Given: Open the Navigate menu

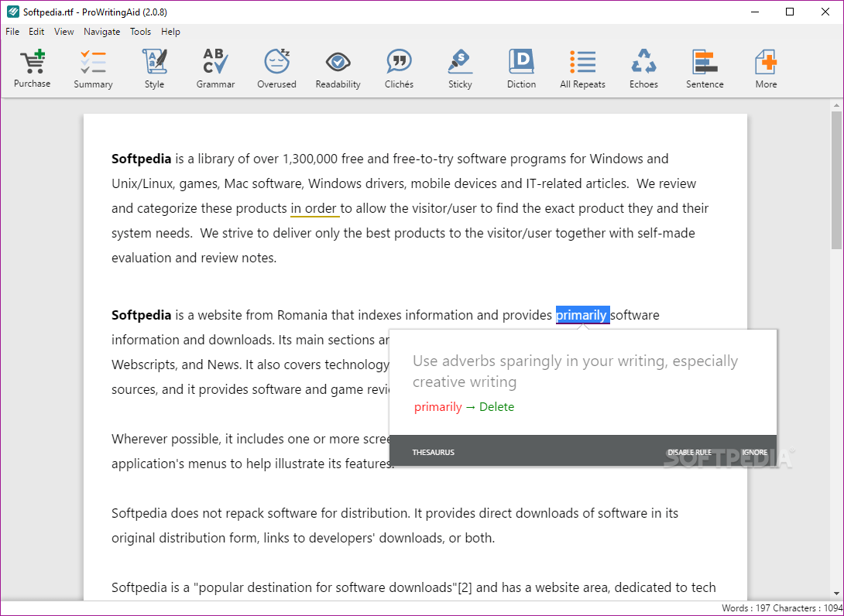Looking at the screenshot, I should coord(101,31).
